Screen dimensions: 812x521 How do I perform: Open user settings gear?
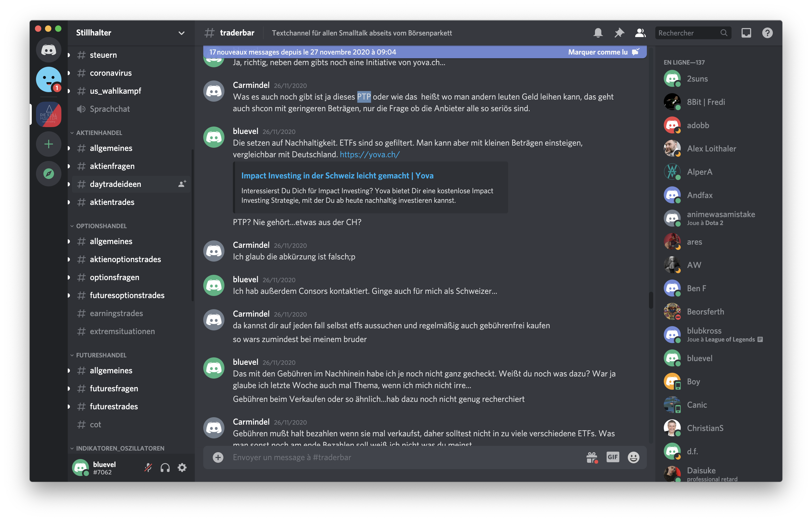click(182, 468)
